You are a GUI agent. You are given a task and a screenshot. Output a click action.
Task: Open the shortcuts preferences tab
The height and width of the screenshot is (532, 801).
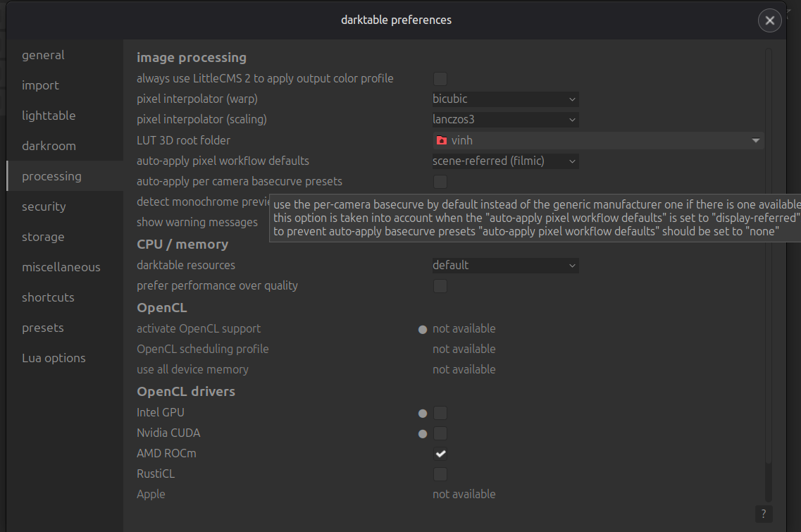(x=48, y=297)
